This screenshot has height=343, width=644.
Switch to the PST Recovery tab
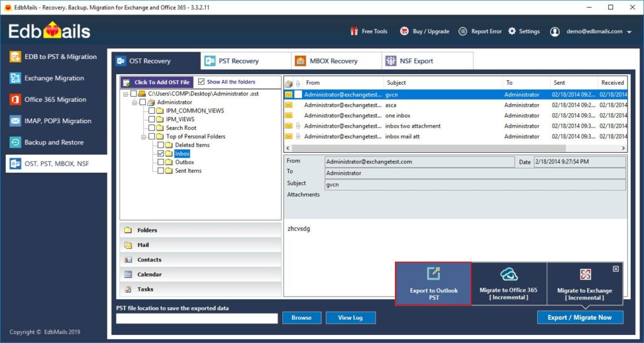(x=246, y=61)
